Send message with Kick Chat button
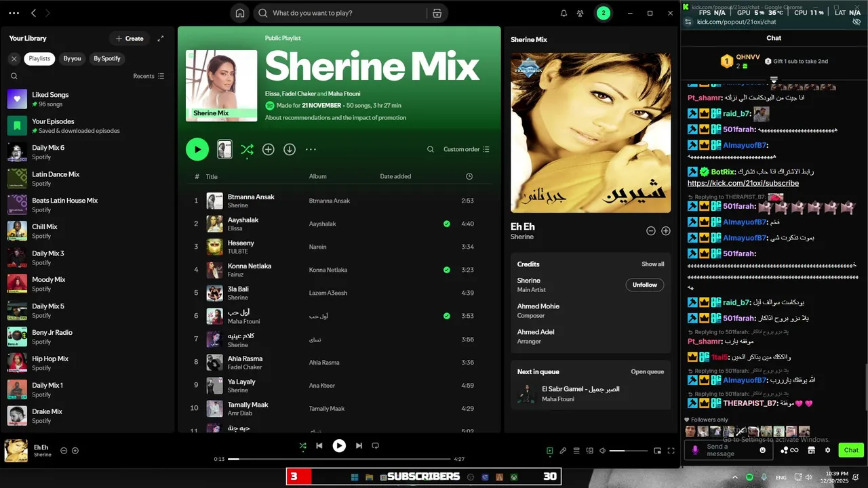Image resolution: width=868 pixels, height=488 pixels. [851, 450]
